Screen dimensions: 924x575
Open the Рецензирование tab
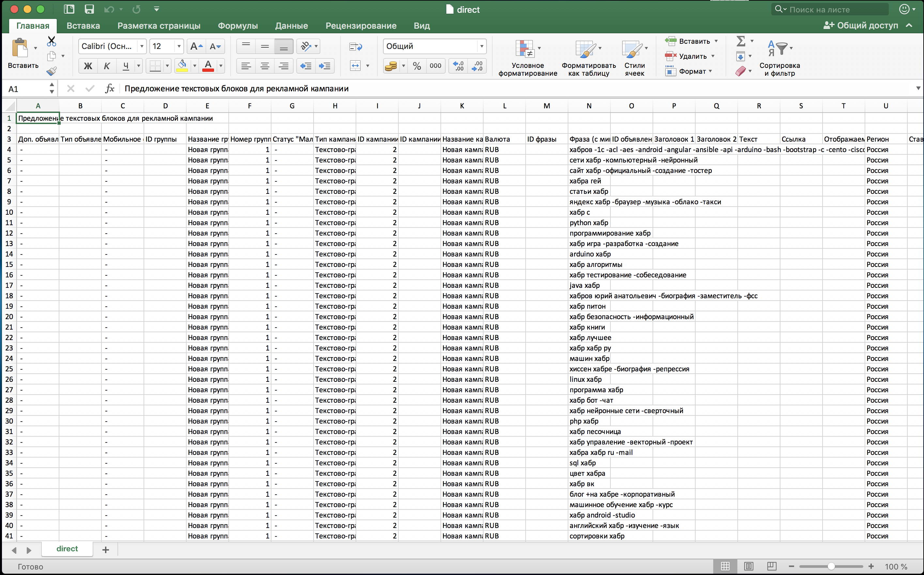coord(361,25)
